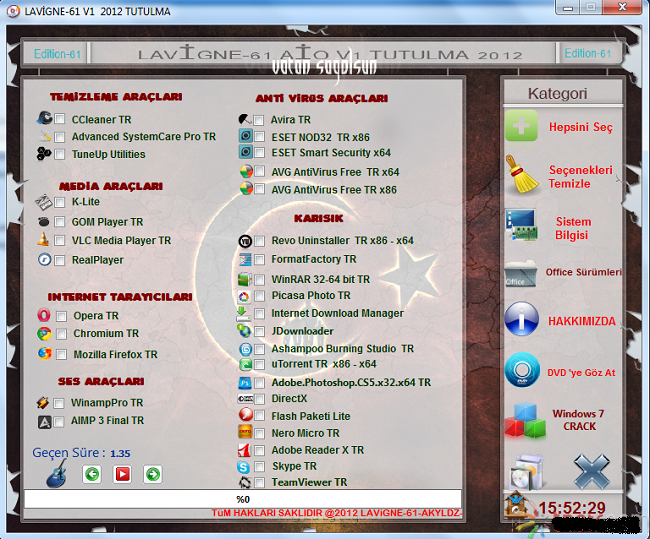Click the blue DVD disc icon

click(x=521, y=370)
